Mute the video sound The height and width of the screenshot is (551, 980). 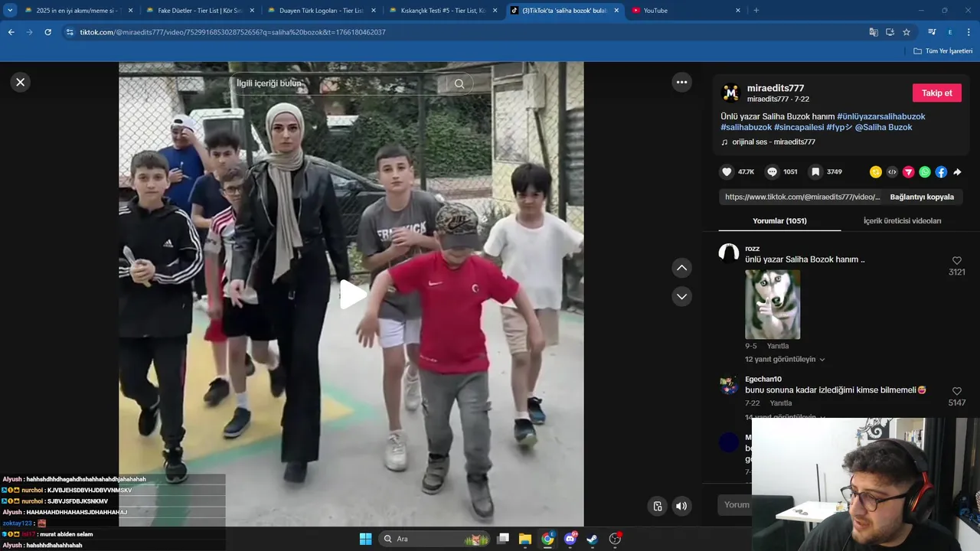coord(681,506)
